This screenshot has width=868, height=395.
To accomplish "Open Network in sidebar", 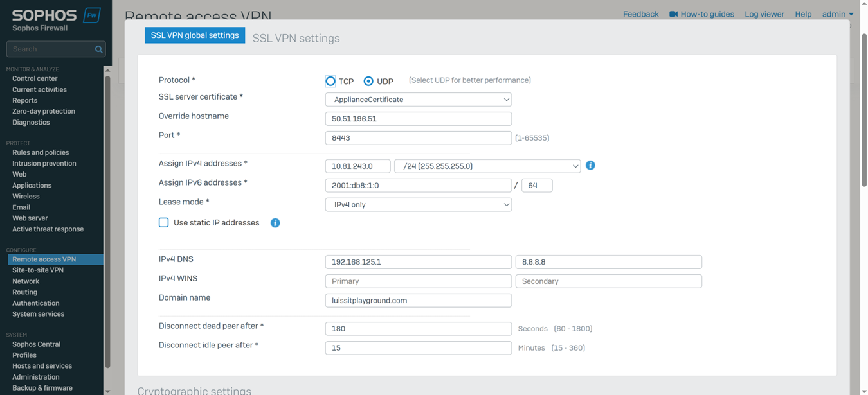I will (26, 281).
